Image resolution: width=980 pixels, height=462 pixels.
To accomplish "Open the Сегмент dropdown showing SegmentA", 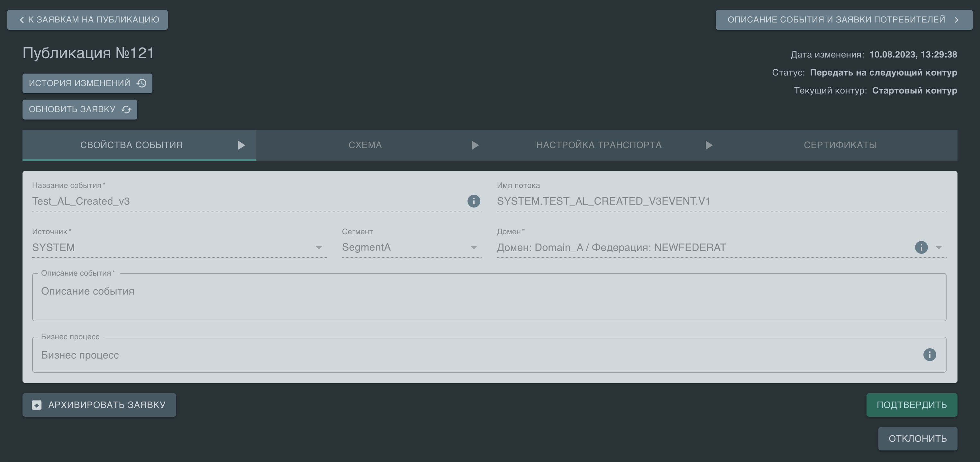I will click(x=473, y=247).
